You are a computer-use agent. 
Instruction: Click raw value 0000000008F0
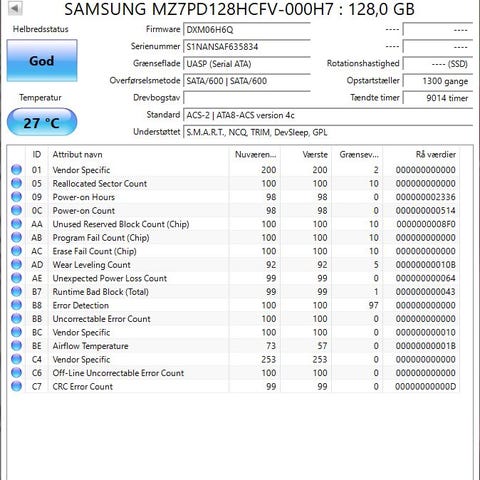coord(425,224)
